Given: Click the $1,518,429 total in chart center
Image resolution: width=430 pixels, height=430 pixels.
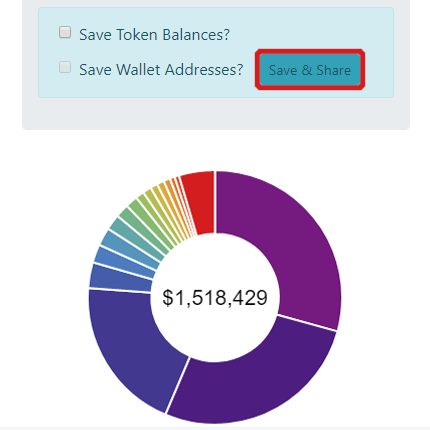Looking at the screenshot, I should pos(215,297).
